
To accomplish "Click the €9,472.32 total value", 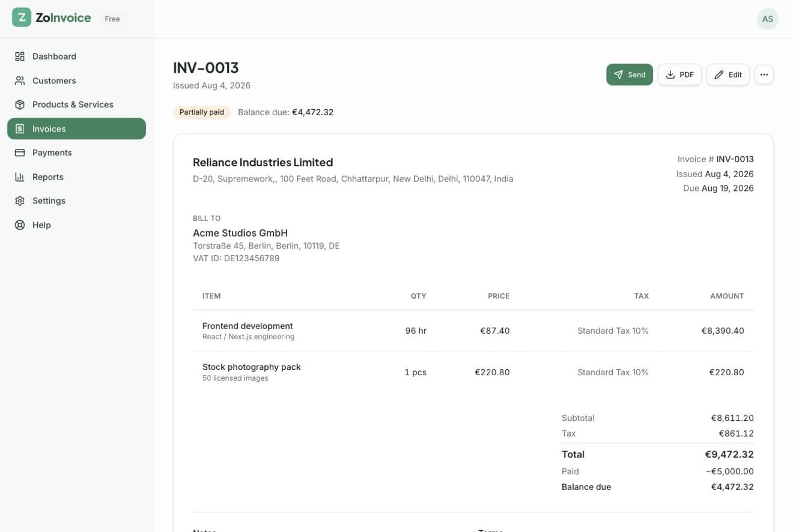I will [x=729, y=455].
